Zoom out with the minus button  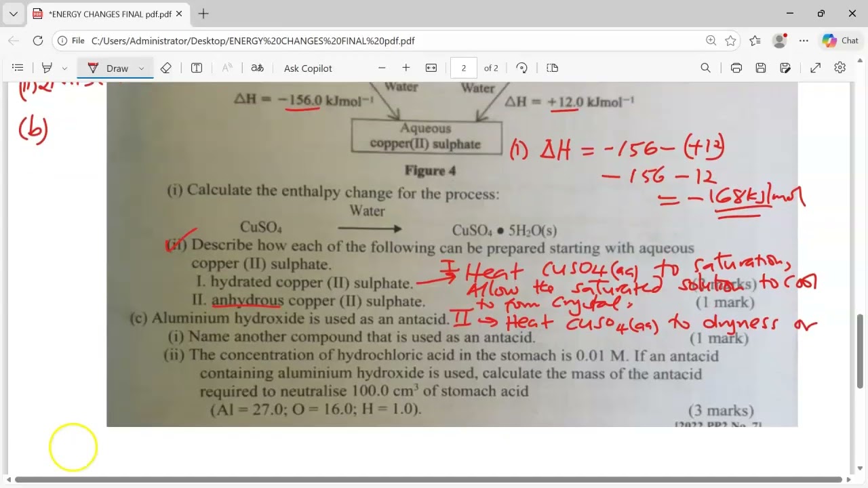click(x=382, y=68)
